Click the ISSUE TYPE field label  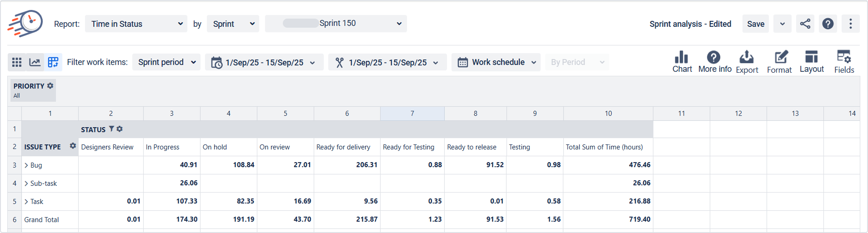click(42, 147)
